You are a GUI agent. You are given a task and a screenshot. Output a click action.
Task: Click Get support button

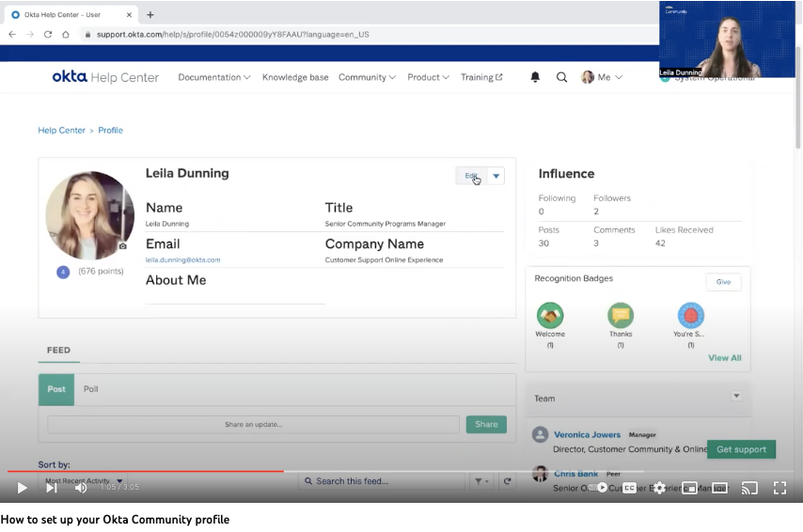click(x=741, y=449)
